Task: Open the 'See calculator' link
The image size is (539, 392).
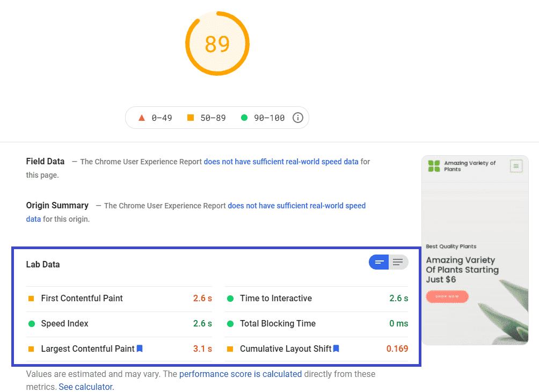Action: coord(85,387)
